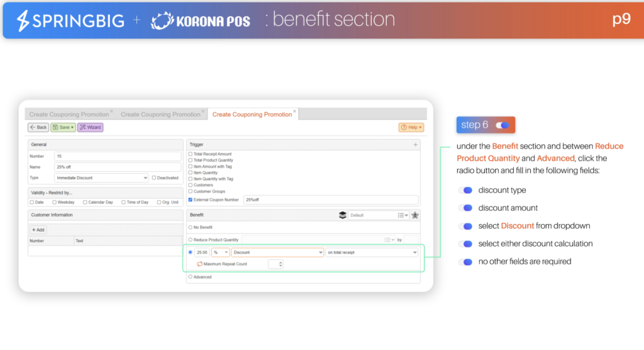Select the active orange Create Couponing Promotion tab

coord(252,115)
